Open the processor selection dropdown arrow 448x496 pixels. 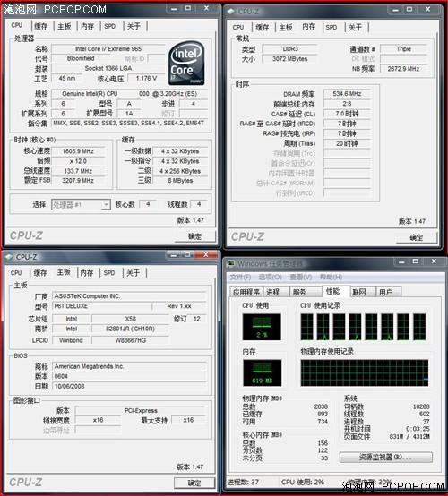106,205
